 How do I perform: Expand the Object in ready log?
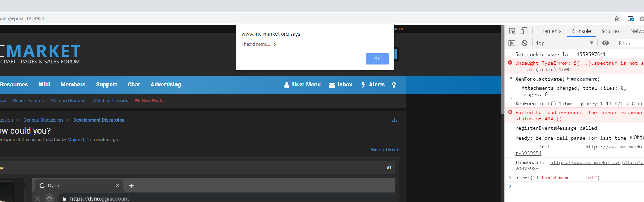coord(631,137)
